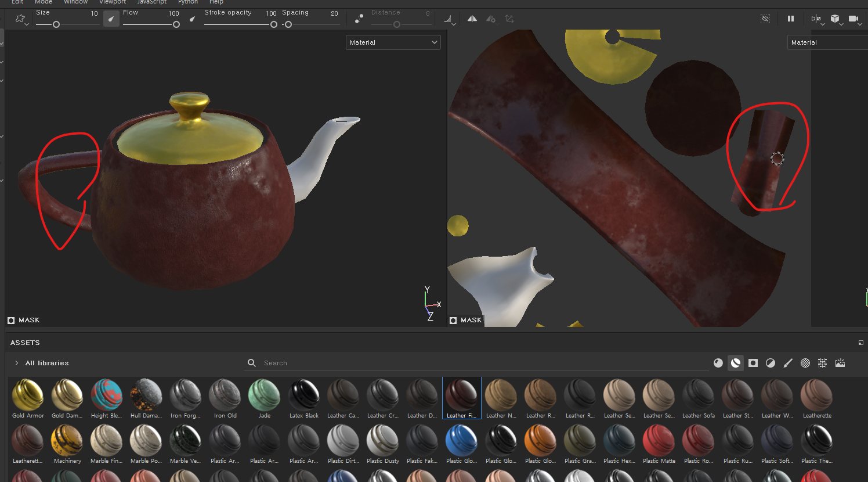The height and width of the screenshot is (482, 868).
Task: Select the Hull Damaged smart material
Action: click(x=146, y=398)
